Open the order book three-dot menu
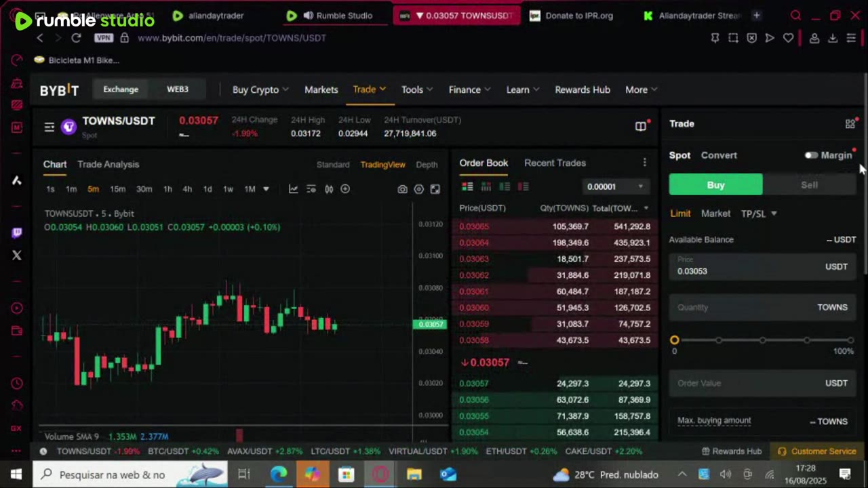Viewport: 868px width, 488px height. click(x=644, y=163)
